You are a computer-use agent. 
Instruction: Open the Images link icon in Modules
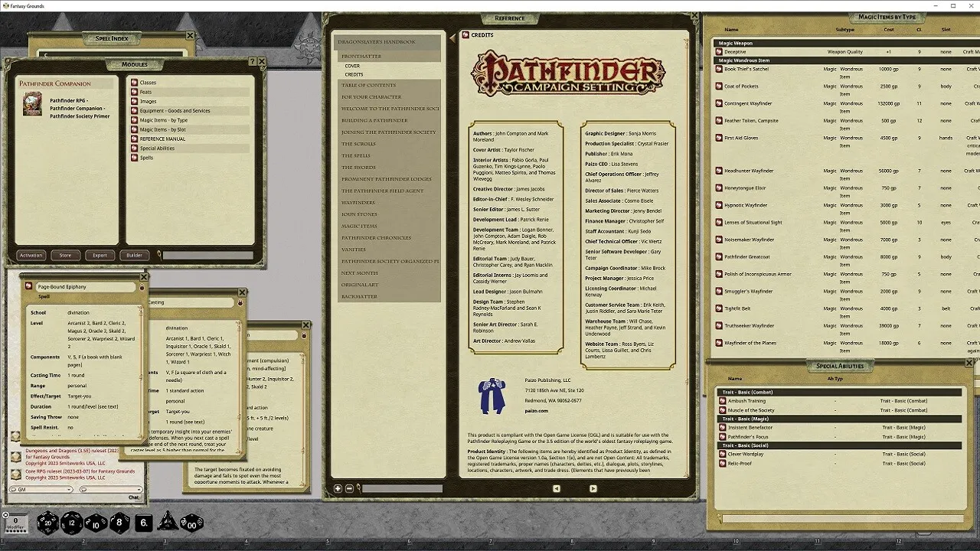pyautogui.click(x=134, y=101)
